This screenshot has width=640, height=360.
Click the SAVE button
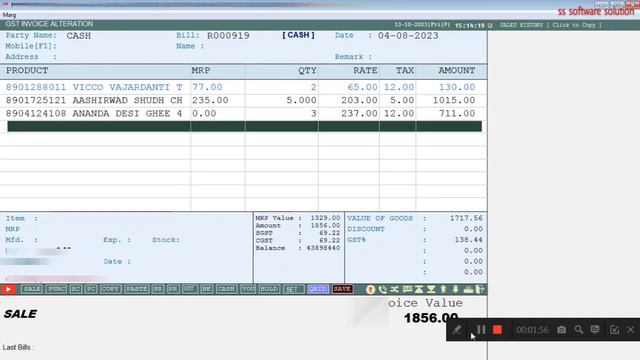pyautogui.click(x=342, y=289)
